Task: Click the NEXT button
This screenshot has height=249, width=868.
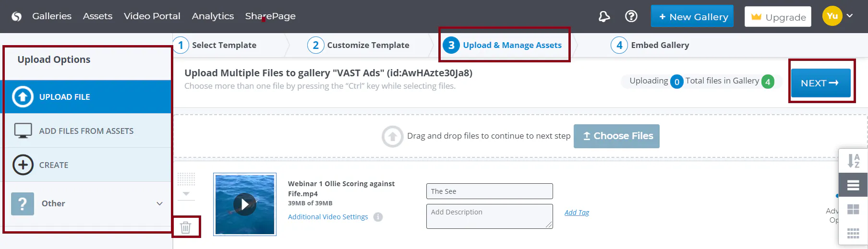Action: pos(820,83)
